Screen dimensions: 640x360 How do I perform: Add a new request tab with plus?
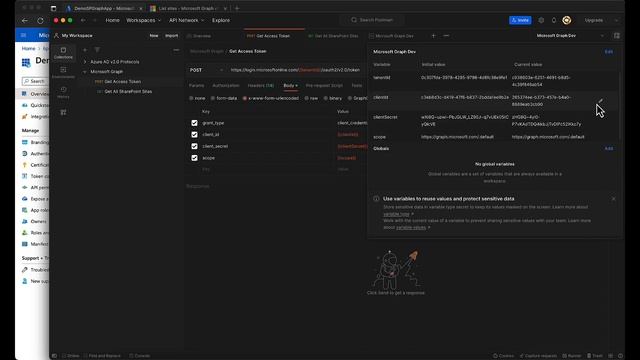pos(433,36)
